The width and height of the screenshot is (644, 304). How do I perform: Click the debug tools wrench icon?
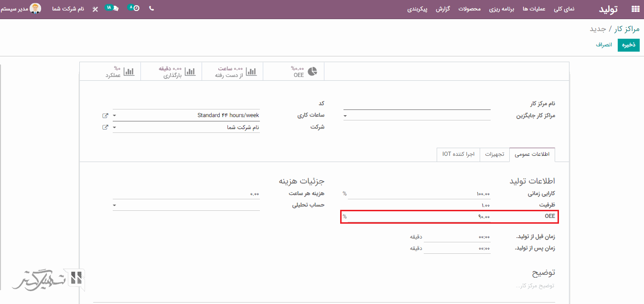pos(95,9)
